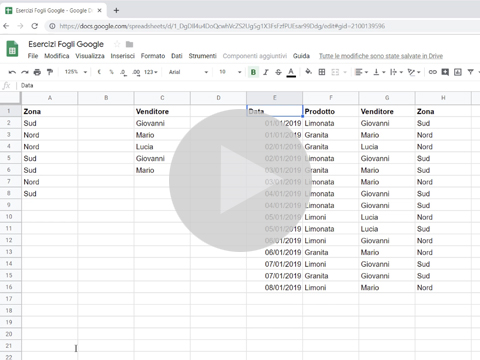
Task: Click the 'Tutte le modifiche sono state salvate' link
Action: coord(381,56)
